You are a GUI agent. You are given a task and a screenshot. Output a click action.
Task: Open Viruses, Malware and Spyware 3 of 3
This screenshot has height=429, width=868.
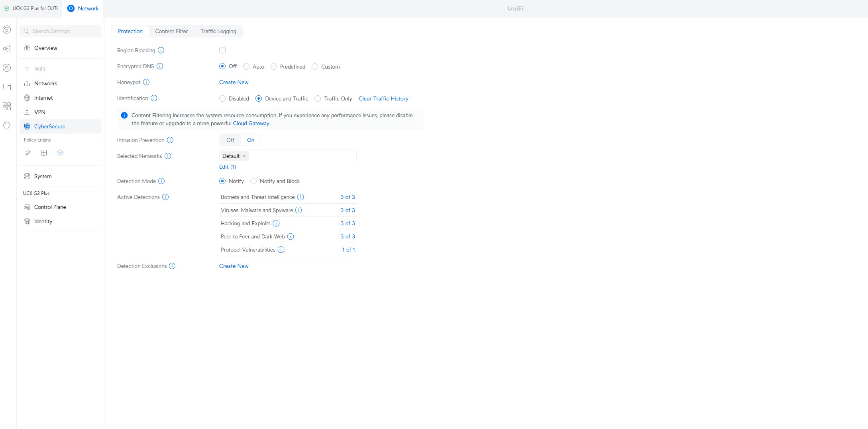[348, 210]
